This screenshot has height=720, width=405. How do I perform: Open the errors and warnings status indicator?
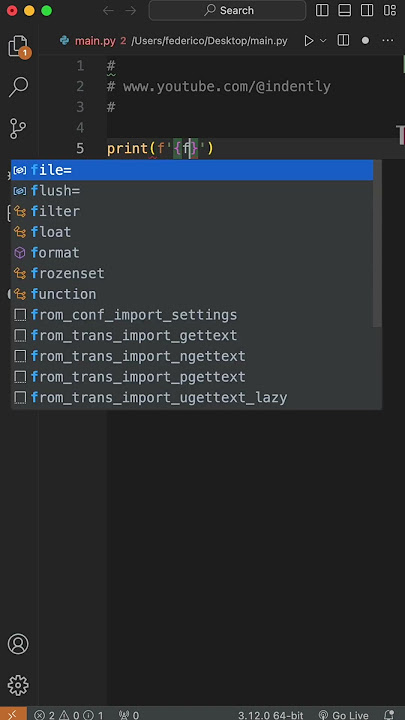pyautogui.click(x=69, y=715)
